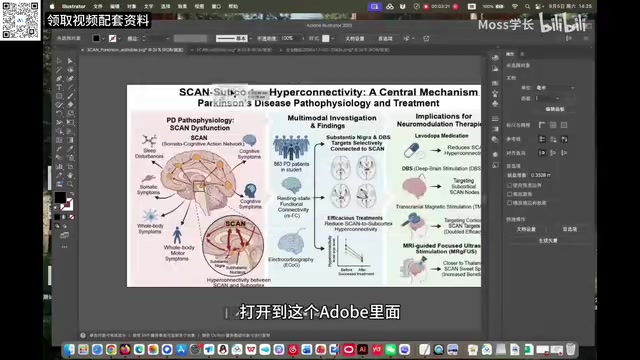Select the Hand tool
Screen dimensions: 640x360
[x=70, y=176]
